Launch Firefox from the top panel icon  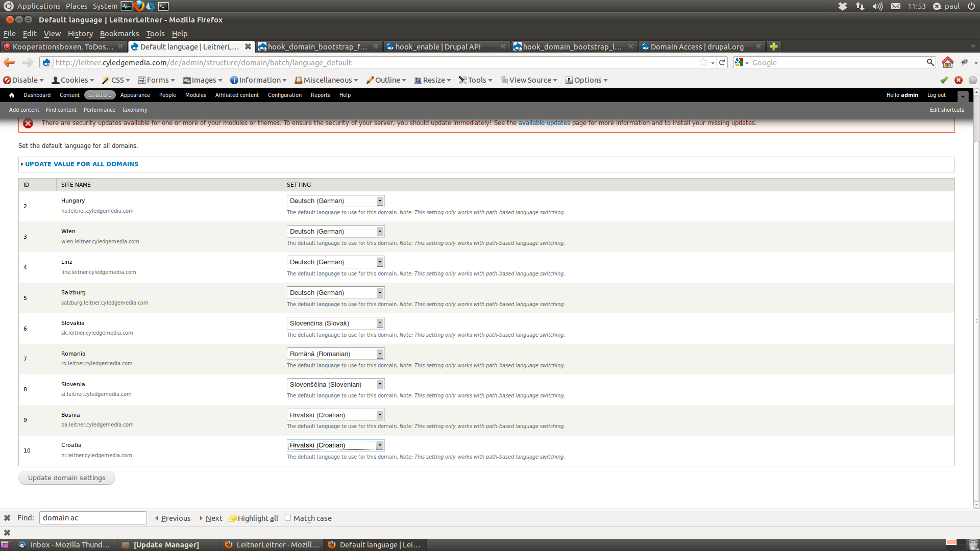pos(139,6)
